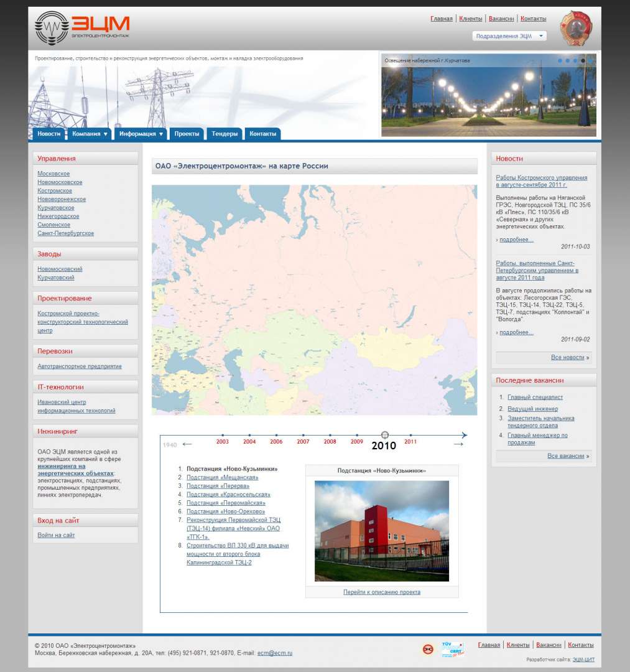Click the Russia map image
630x672 pixels.
(314, 300)
